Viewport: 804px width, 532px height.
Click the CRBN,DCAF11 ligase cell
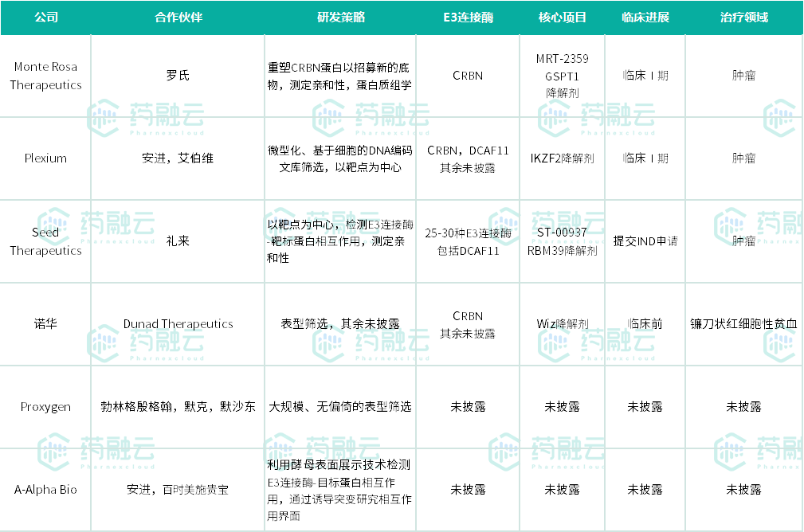click(468, 158)
